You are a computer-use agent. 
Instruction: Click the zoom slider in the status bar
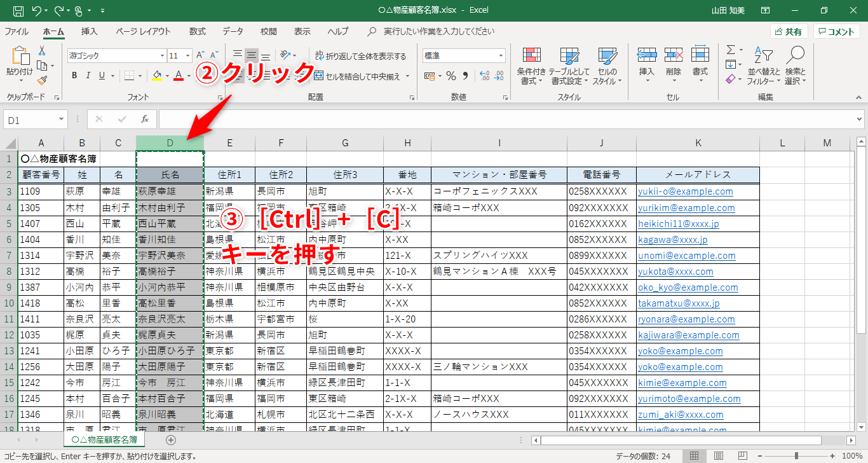click(796, 456)
